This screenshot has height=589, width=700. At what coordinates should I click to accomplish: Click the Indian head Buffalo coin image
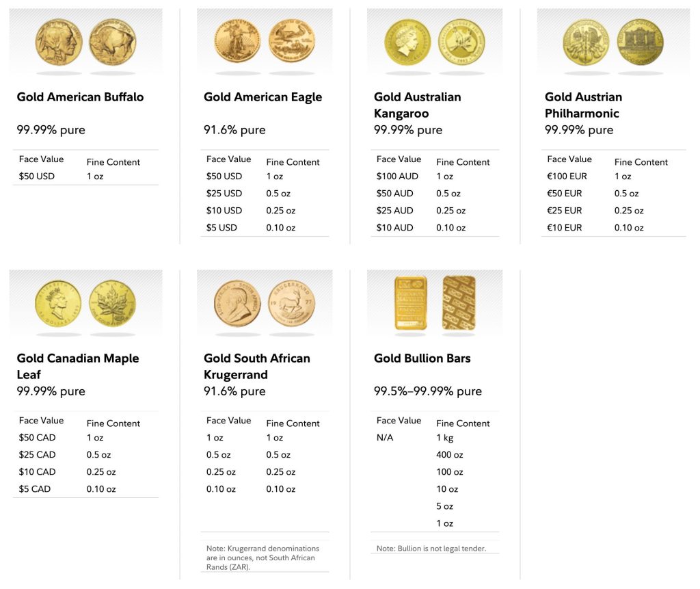pos(59,42)
